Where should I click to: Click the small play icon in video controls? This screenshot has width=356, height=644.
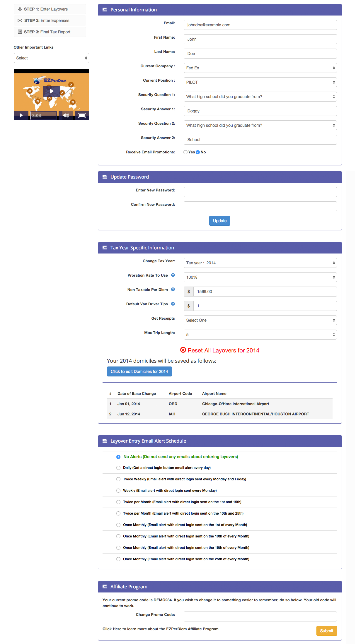click(21, 115)
